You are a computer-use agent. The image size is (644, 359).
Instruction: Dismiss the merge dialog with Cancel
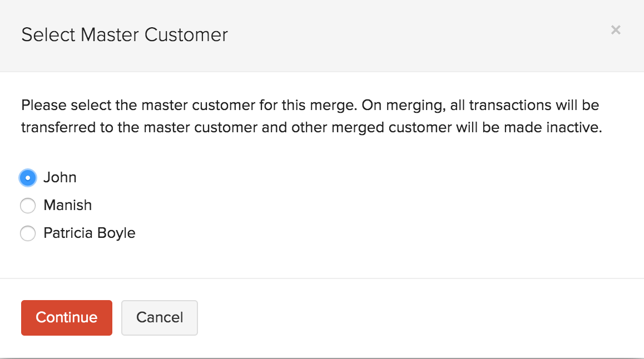160,317
